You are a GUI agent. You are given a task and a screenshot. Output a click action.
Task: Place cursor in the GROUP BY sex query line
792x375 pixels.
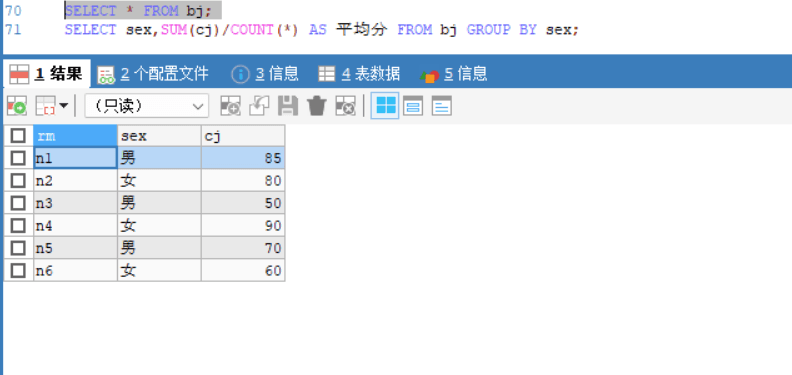point(321,30)
